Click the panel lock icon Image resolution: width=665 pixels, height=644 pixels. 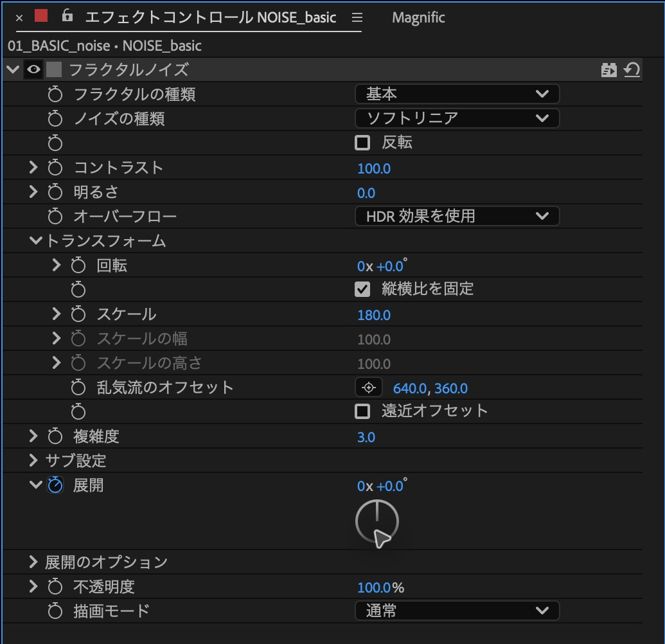click(67, 16)
